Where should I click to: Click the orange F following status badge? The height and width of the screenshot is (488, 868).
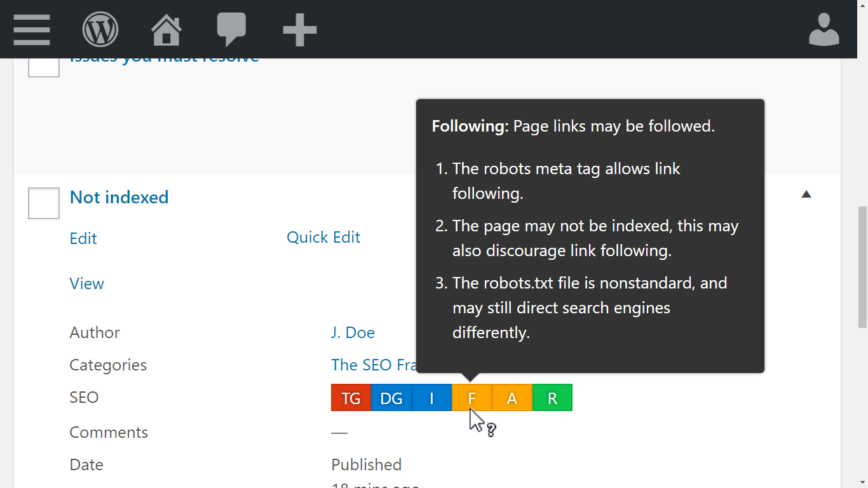click(471, 397)
